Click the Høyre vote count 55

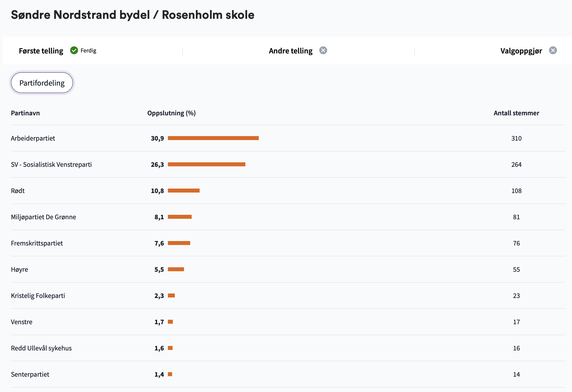(517, 269)
